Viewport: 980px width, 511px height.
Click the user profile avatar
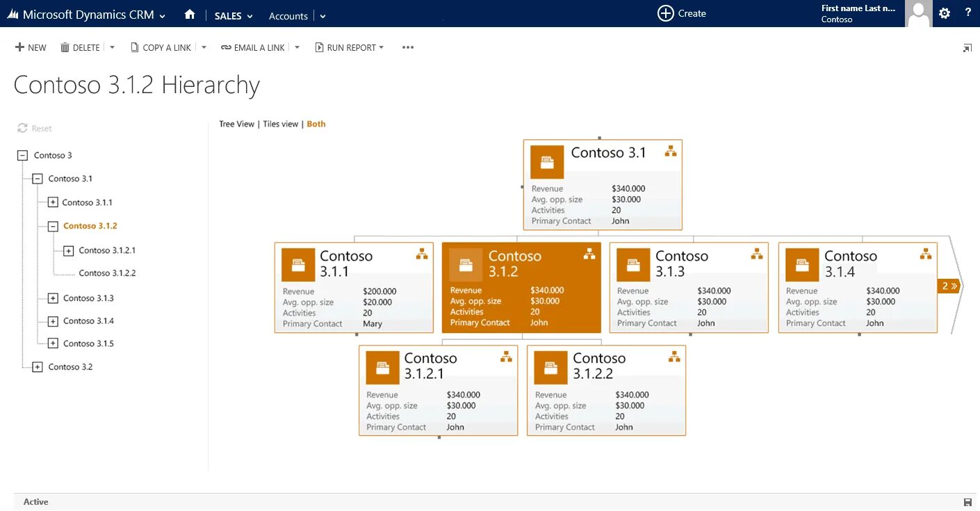[x=919, y=14]
